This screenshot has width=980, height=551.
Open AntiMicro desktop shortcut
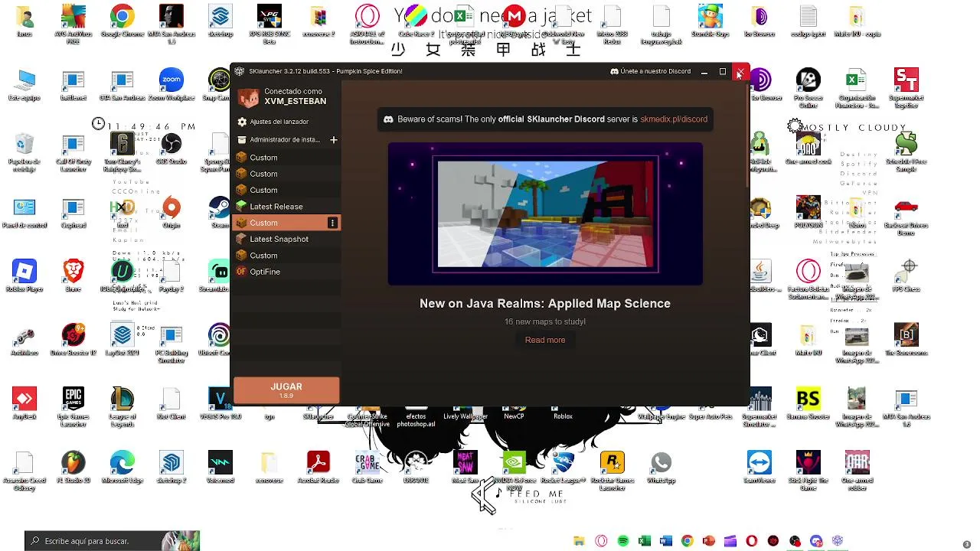pyautogui.click(x=24, y=341)
